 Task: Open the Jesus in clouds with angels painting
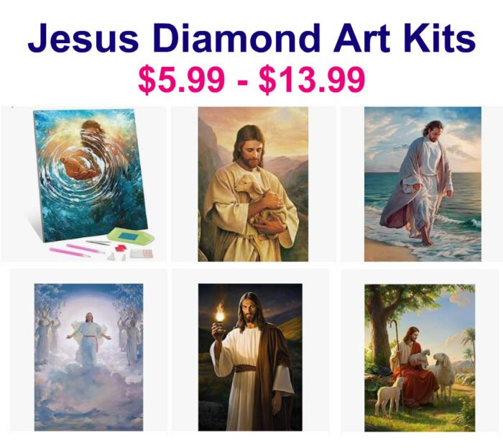click(x=89, y=357)
